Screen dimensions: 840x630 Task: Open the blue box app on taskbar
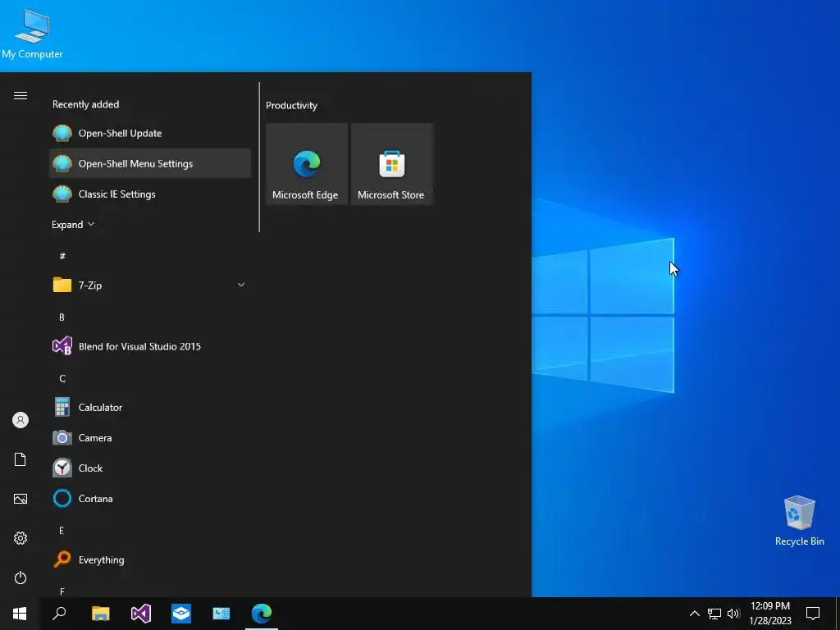tap(181, 614)
